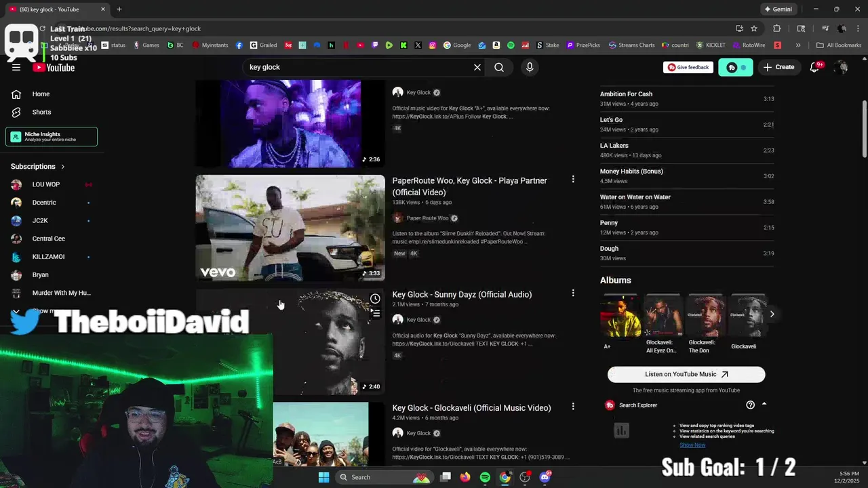The height and width of the screenshot is (488, 868).
Task: Open Search Explorer help question icon
Action: tap(750, 405)
